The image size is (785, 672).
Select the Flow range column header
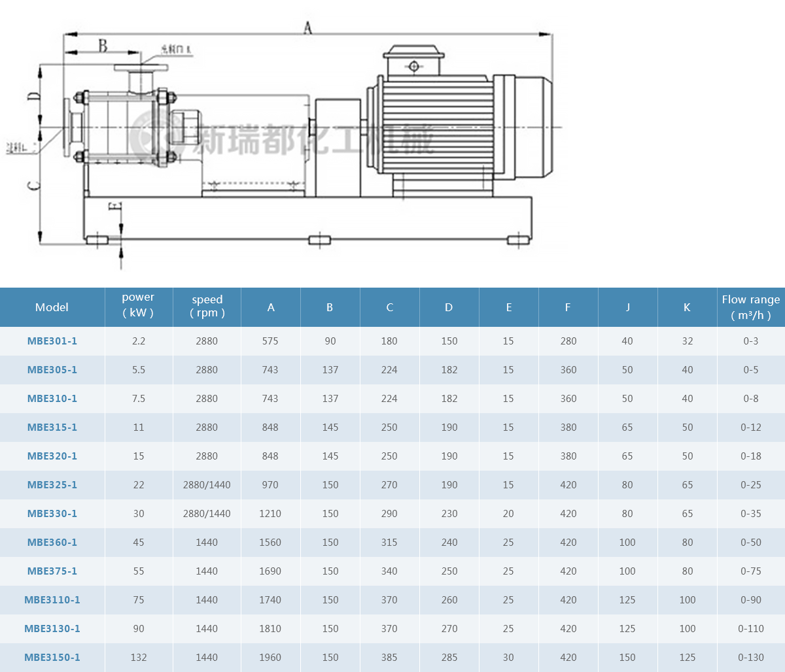[750, 307]
